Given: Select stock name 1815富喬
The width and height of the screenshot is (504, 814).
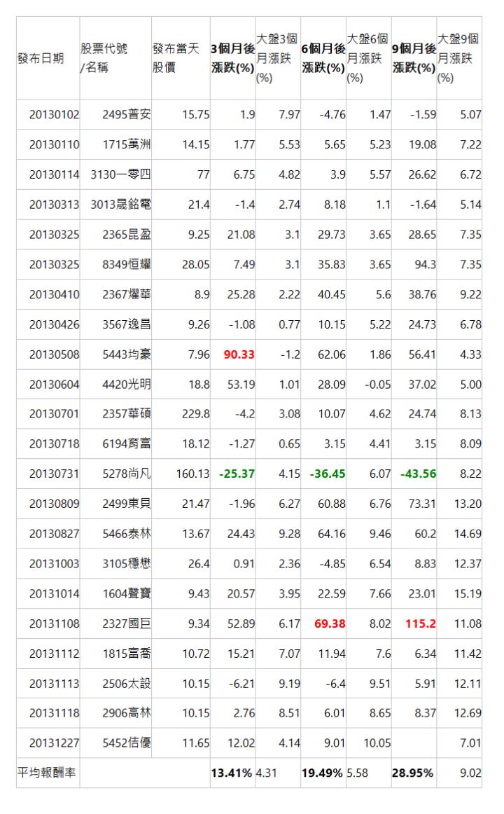Looking at the screenshot, I should click(x=127, y=654).
